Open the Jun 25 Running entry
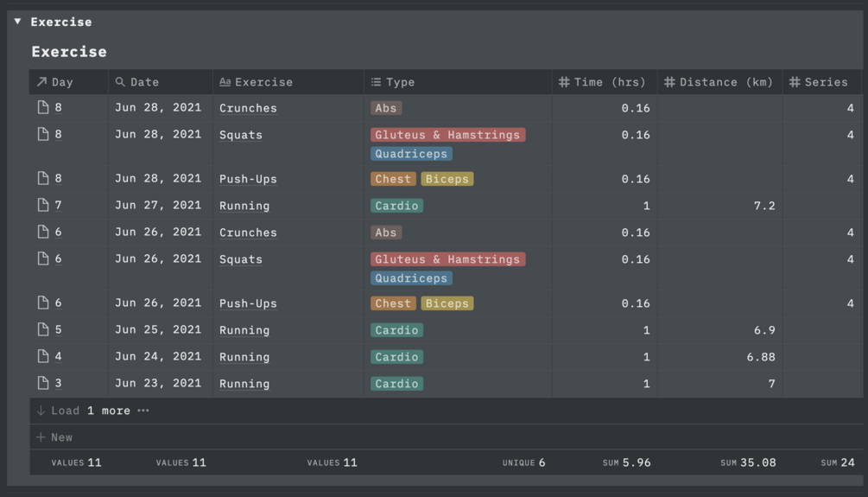 [244, 330]
